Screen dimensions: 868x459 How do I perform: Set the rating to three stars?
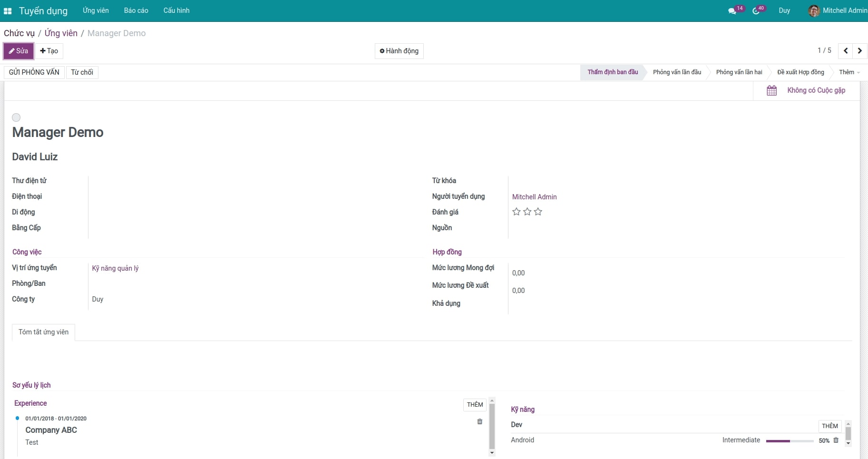tap(538, 212)
